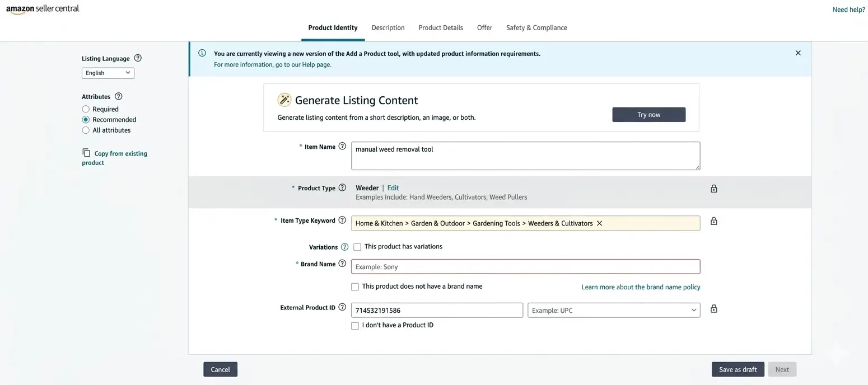Select the Required attributes radio button
Viewport: 868px width, 385px height.
[x=86, y=109]
